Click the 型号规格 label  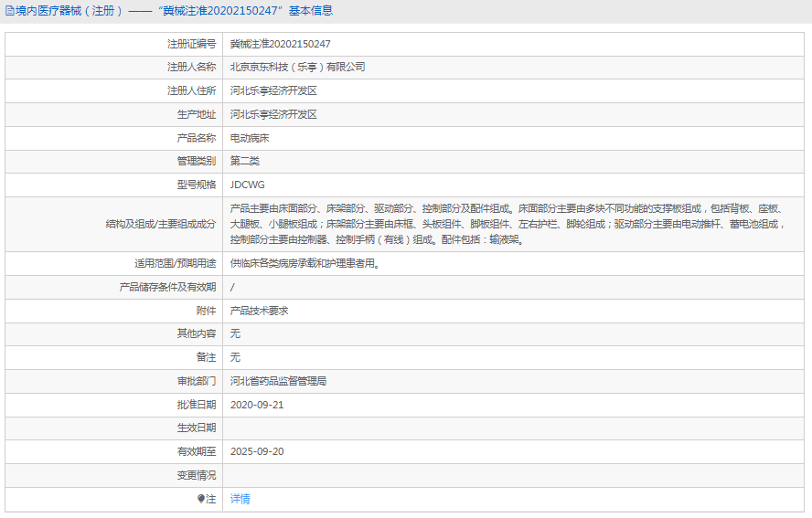click(197, 185)
